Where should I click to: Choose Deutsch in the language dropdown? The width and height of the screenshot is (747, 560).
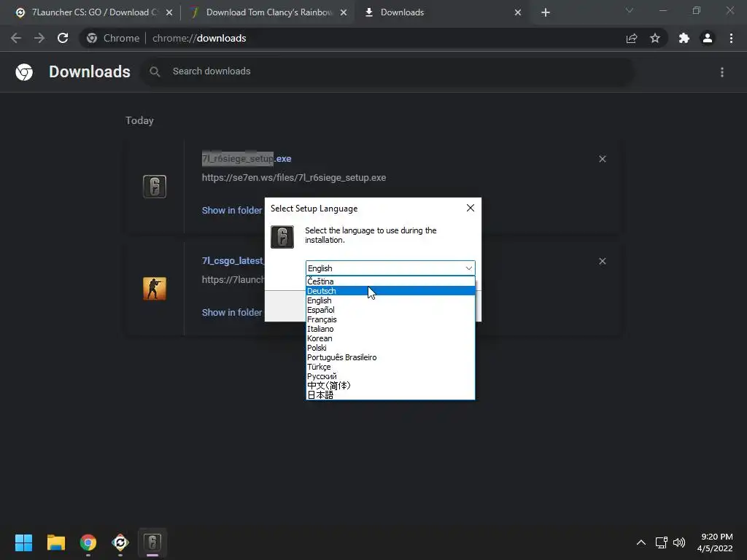click(390, 291)
